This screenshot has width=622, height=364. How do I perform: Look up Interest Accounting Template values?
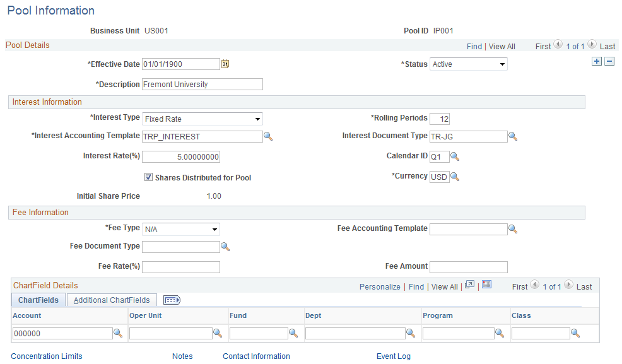268,136
